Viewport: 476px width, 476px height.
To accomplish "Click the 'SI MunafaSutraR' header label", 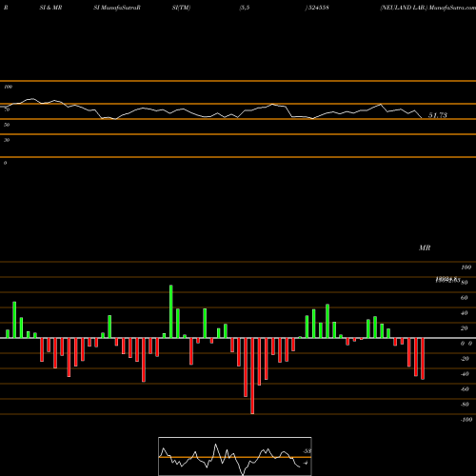I will [x=117, y=8].
